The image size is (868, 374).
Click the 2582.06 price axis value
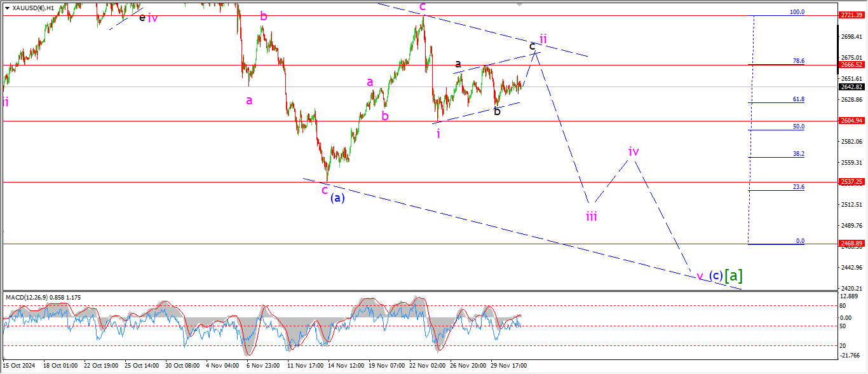(851, 141)
